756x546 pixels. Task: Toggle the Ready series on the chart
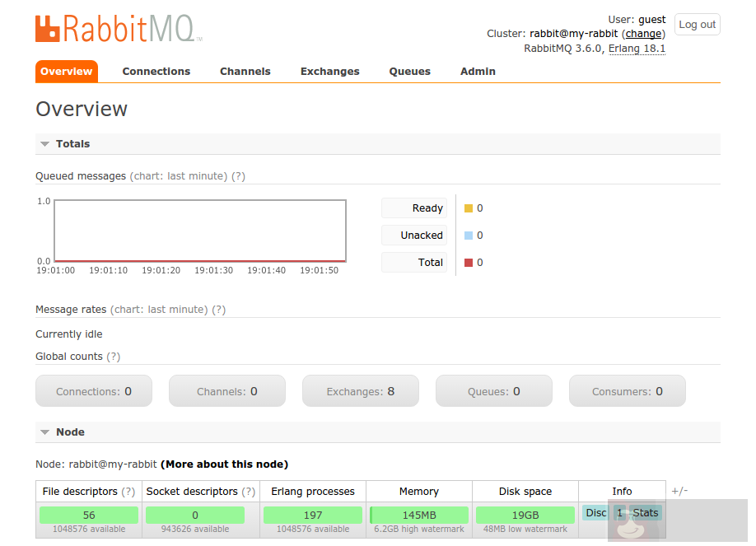point(413,208)
